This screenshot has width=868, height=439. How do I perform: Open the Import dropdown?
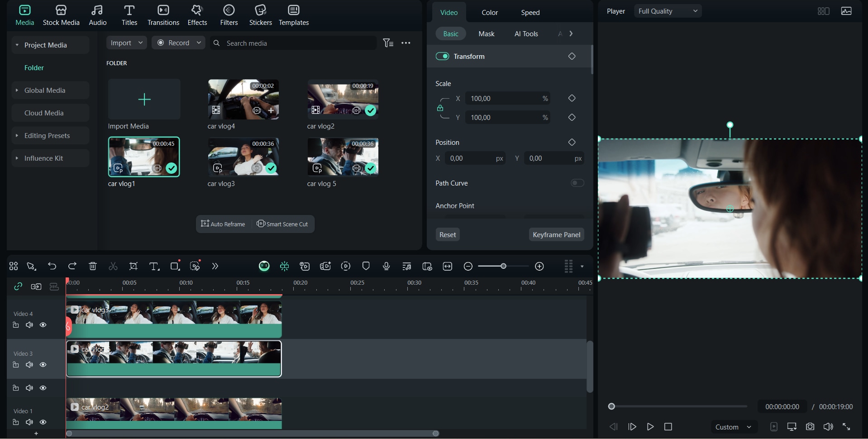coord(127,43)
